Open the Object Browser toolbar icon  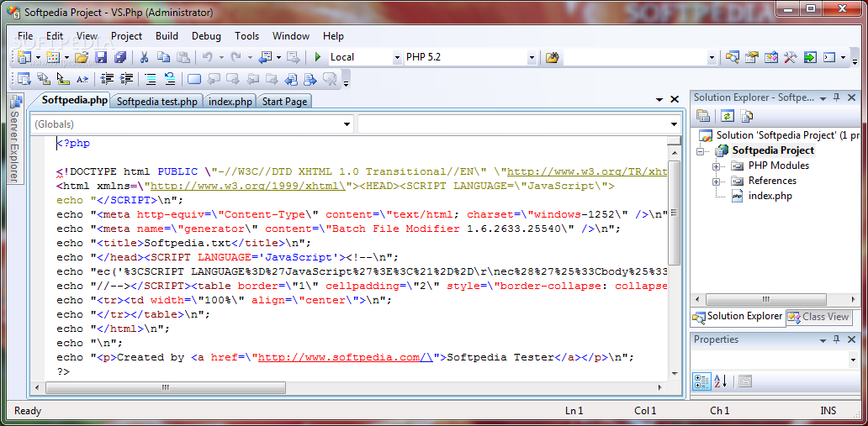[x=771, y=57]
